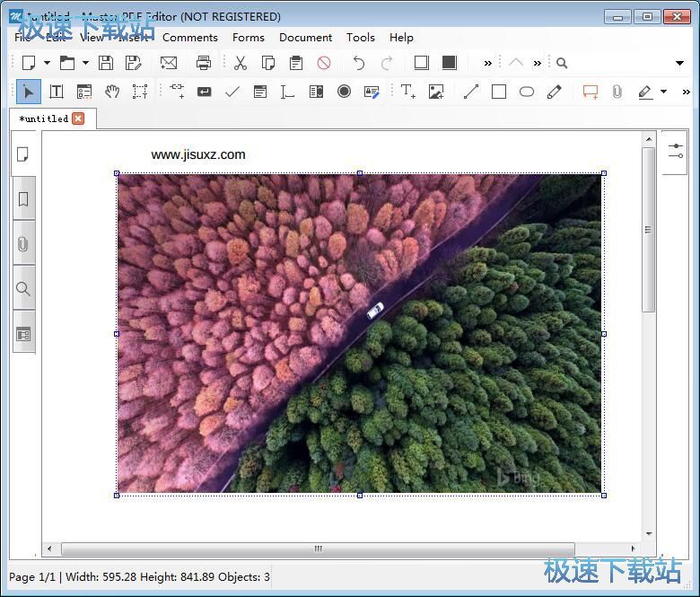Expand the Open file dropdown arrow

coord(85,63)
